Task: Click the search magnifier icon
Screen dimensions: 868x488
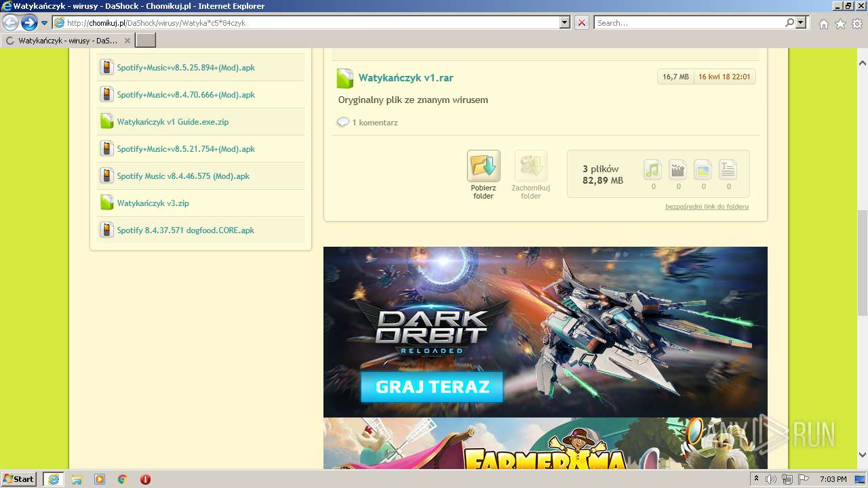Action: [789, 22]
